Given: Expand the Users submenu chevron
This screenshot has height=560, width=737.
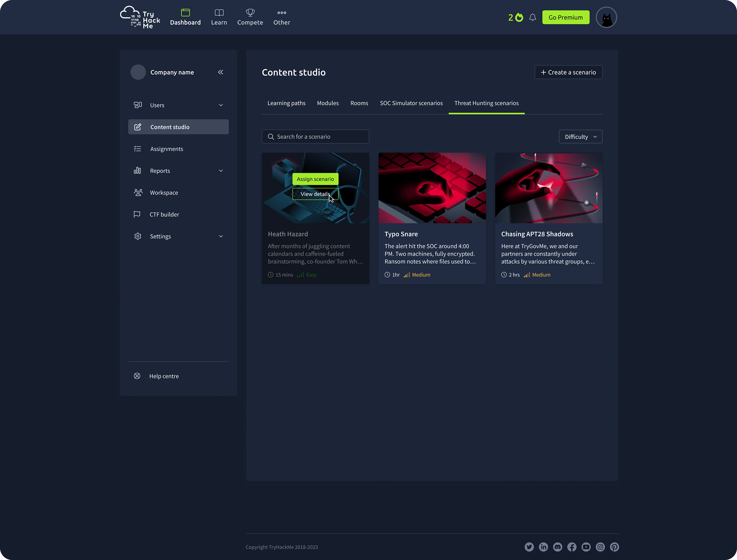Looking at the screenshot, I should click(221, 105).
